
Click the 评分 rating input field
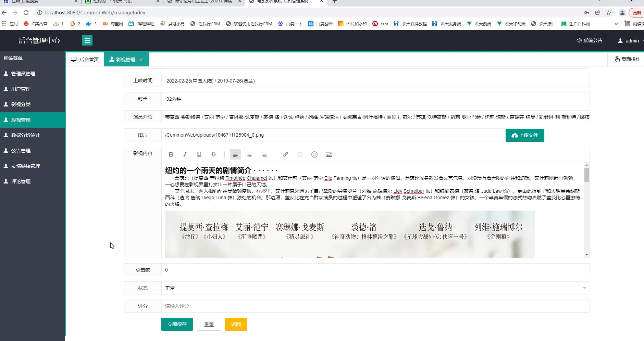click(x=375, y=306)
